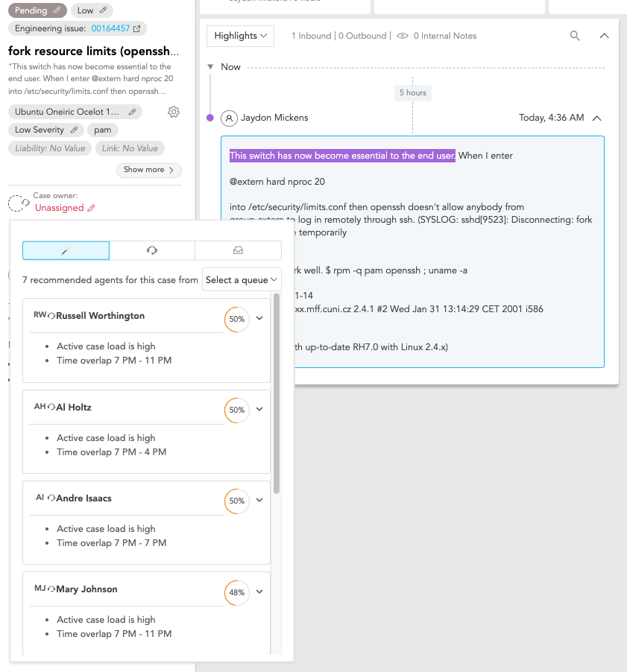Expand Russell Worthington's details
627x672 pixels.
tap(259, 318)
